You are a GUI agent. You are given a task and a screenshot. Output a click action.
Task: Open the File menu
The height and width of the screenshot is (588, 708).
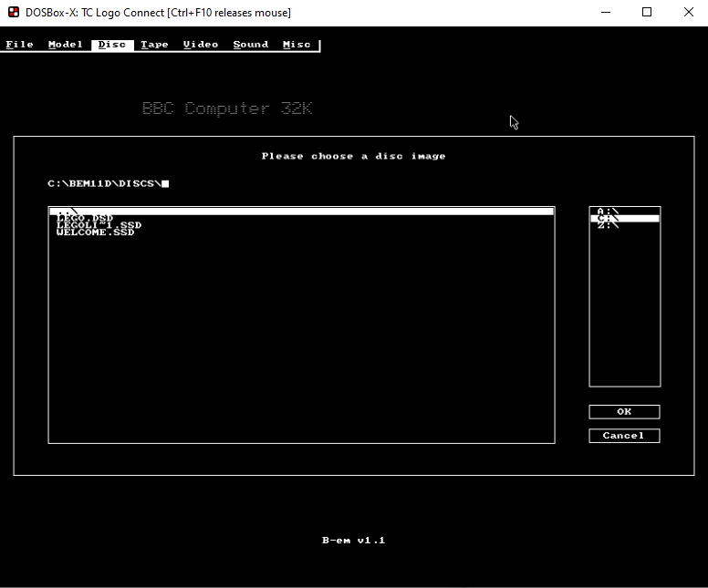click(20, 45)
